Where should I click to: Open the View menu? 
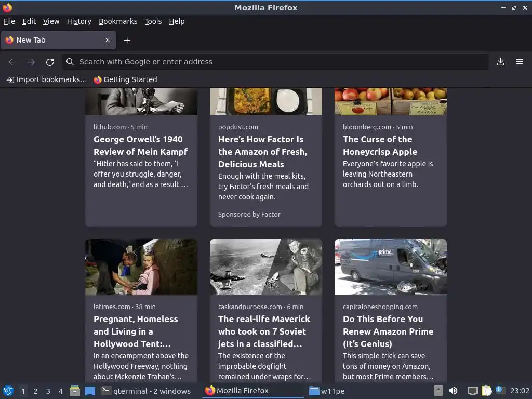[51, 21]
